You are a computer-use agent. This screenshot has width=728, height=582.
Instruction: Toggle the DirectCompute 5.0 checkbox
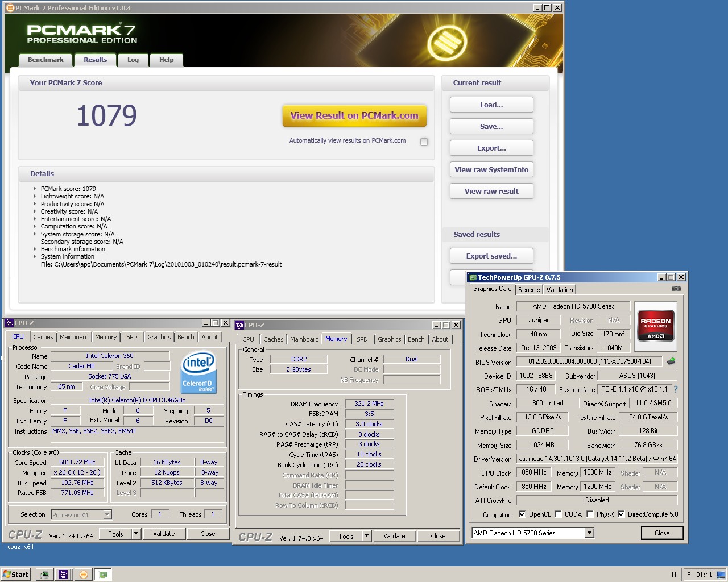point(621,514)
